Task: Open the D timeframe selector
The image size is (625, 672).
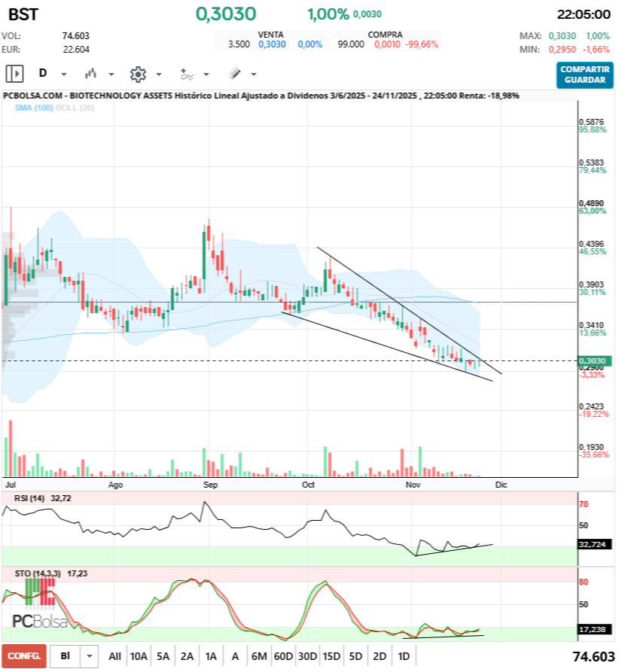Action: 42,73
